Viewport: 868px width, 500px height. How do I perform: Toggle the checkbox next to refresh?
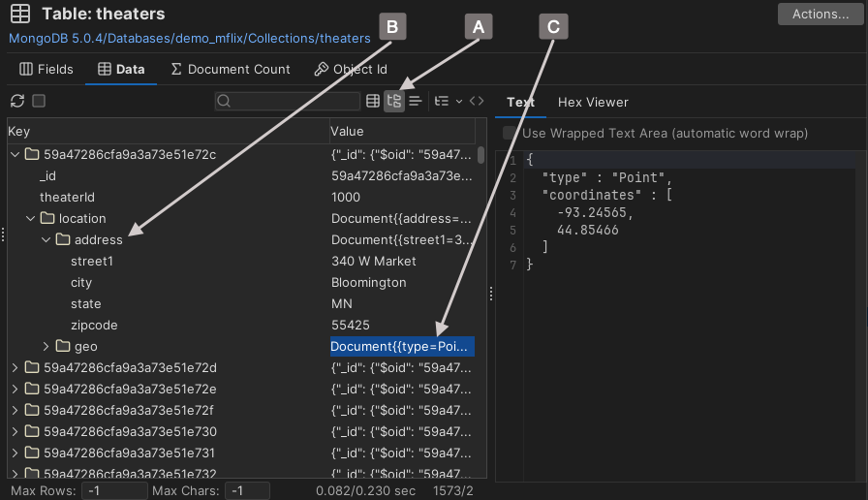(39, 101)
